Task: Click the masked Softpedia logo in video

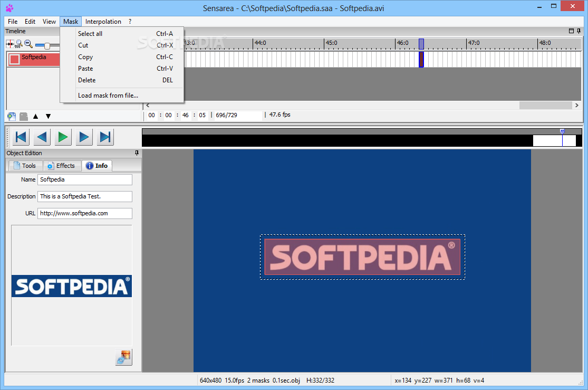Action: pos(363,257)
